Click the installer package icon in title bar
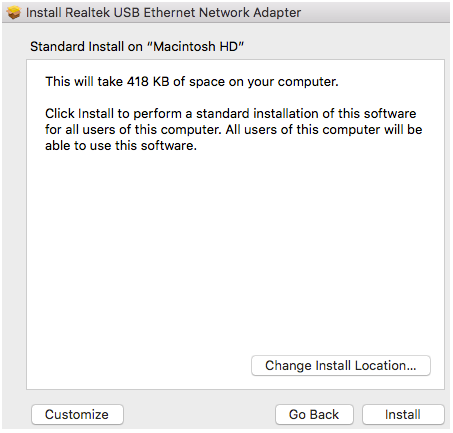This screenshot has height=433, width=453. 14,13
